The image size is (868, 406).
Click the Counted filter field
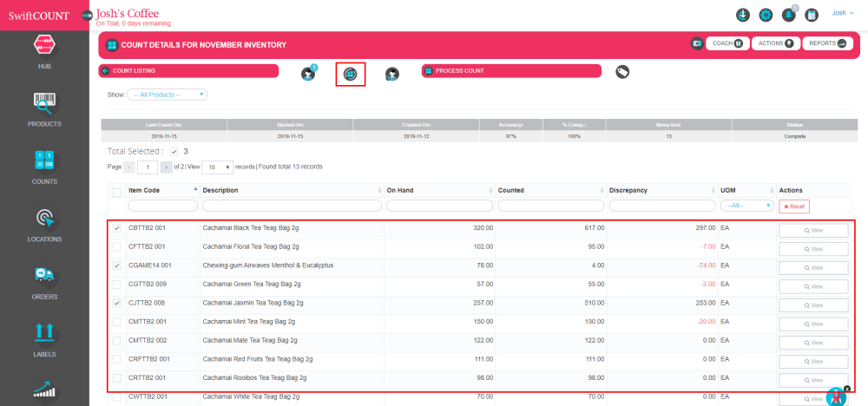(551, 206)
